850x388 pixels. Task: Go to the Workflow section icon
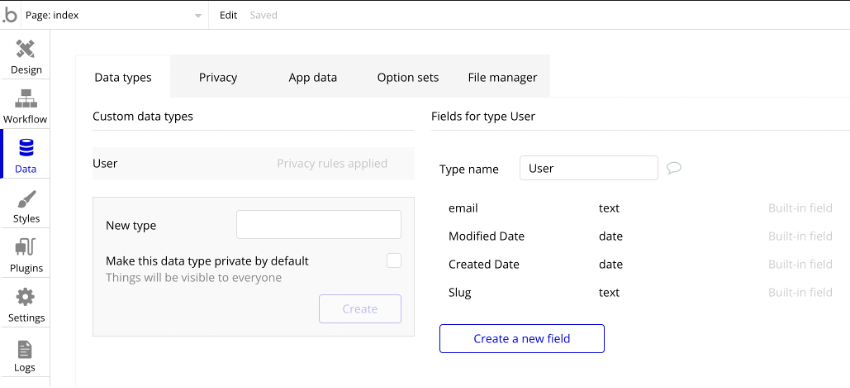pyautogui.click(x=25, y=99)
